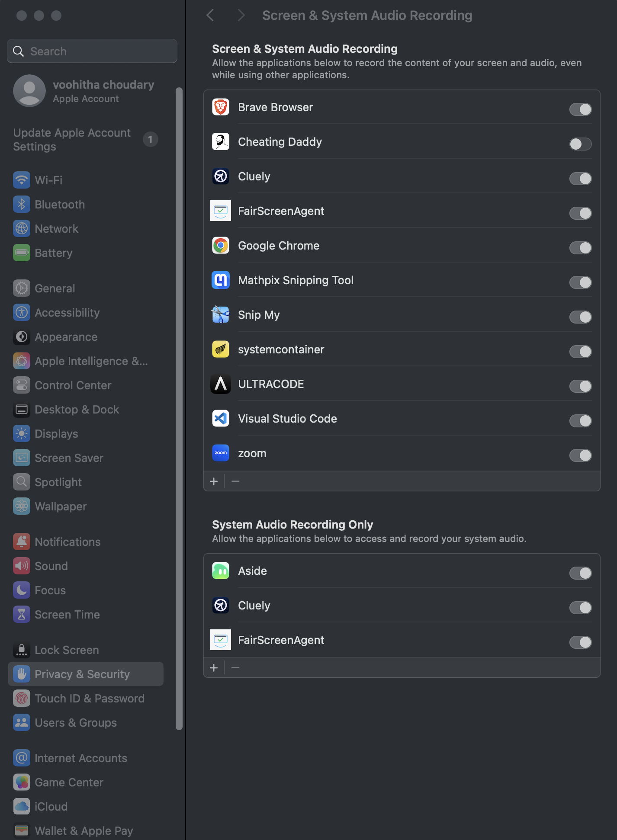Click the Wi-Fi sidebar icon
The width and height of the screenshot is (617, 840).
click(x=22, y=180)
